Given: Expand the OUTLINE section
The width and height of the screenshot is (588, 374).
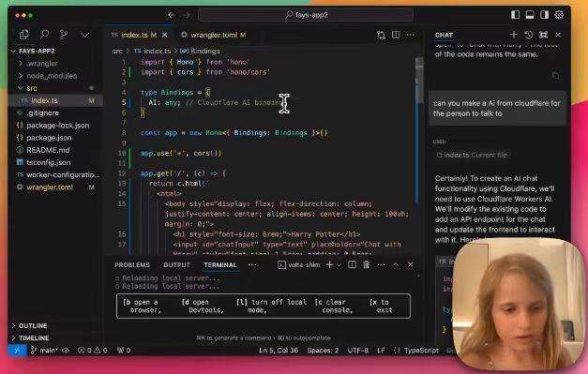Looking at the screenshot, I should tap(33, 325).
